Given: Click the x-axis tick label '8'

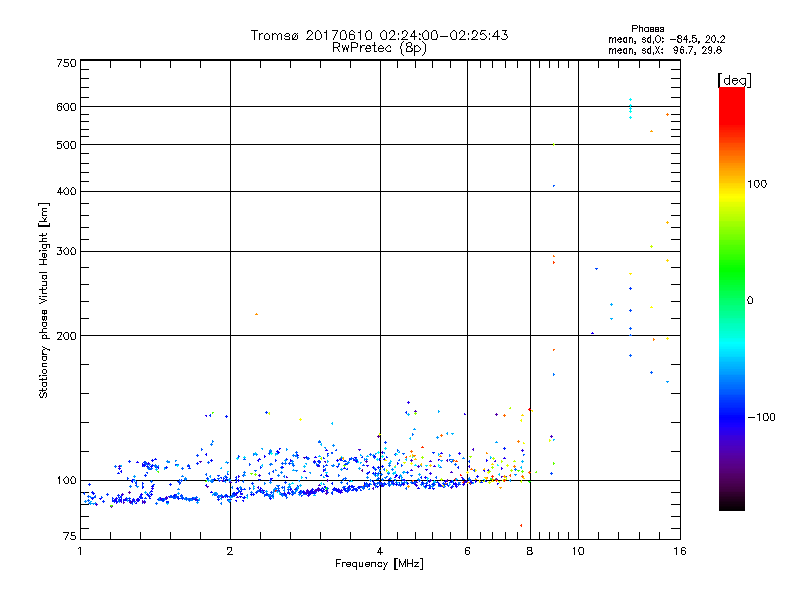Looking at the screenshot, I should click(x=530, y=551).
